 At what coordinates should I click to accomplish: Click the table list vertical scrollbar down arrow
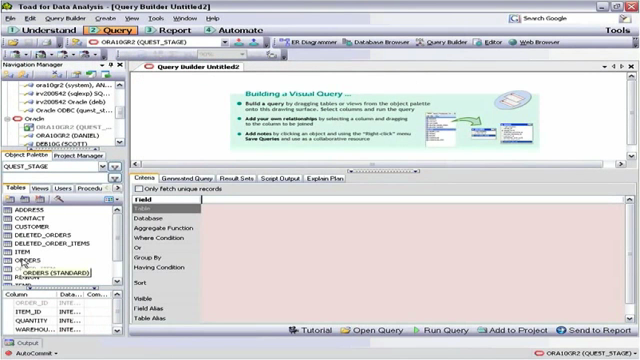click(117, 281)
